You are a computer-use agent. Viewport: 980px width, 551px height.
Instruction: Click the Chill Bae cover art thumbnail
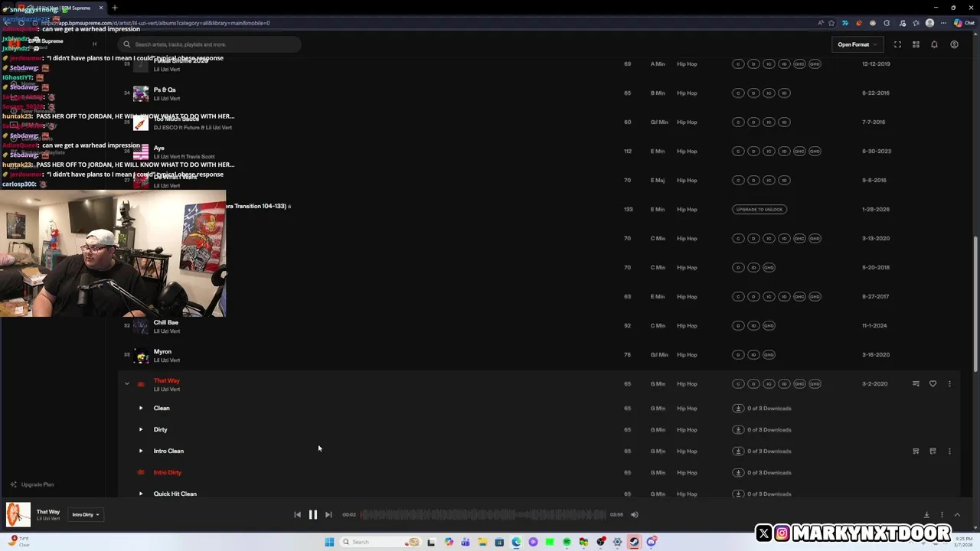pos(141,326)
